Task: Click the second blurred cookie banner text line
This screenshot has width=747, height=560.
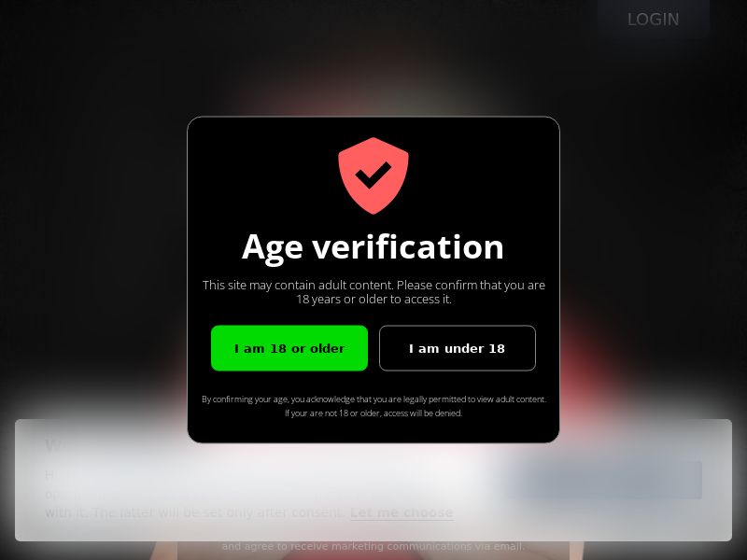Action: point(50,495)
